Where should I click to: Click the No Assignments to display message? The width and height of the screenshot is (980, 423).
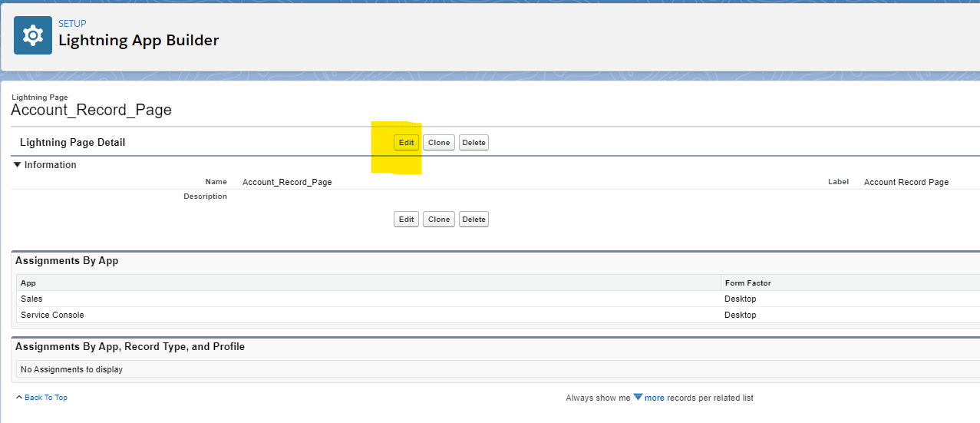(x=71, y=369)
